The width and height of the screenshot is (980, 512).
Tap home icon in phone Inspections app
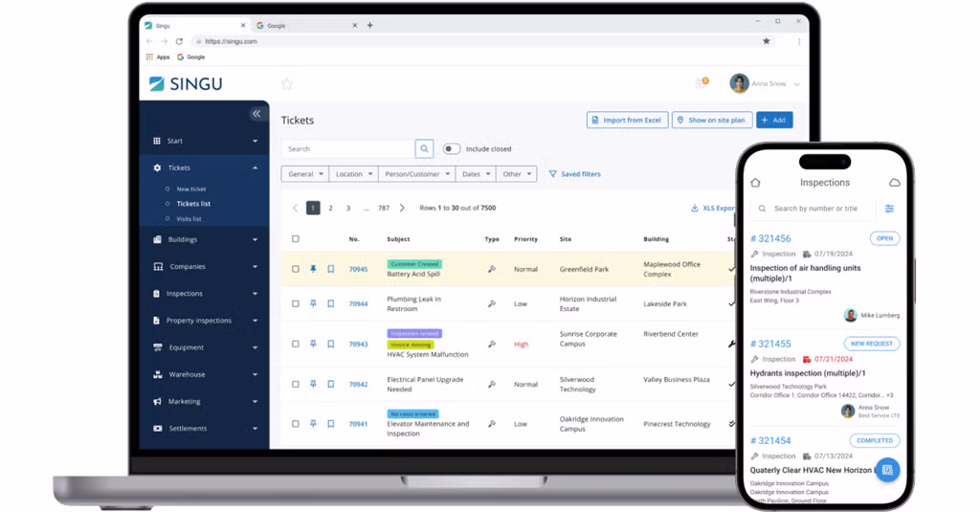click(756, 183)
